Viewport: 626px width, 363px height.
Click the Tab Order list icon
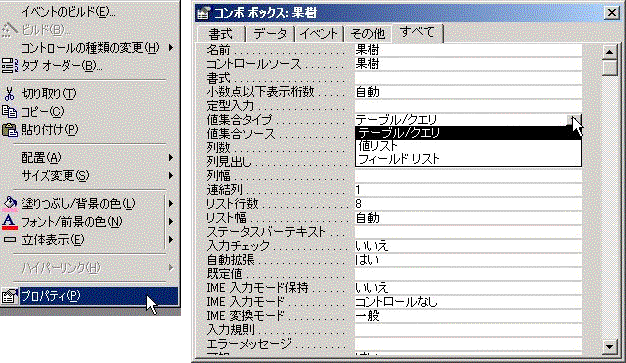[10, 65]
